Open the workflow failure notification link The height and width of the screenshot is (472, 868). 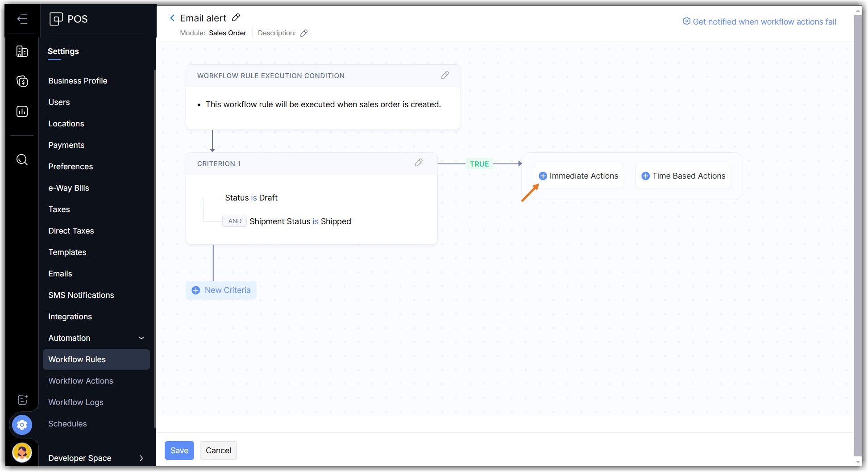[760, 21]
